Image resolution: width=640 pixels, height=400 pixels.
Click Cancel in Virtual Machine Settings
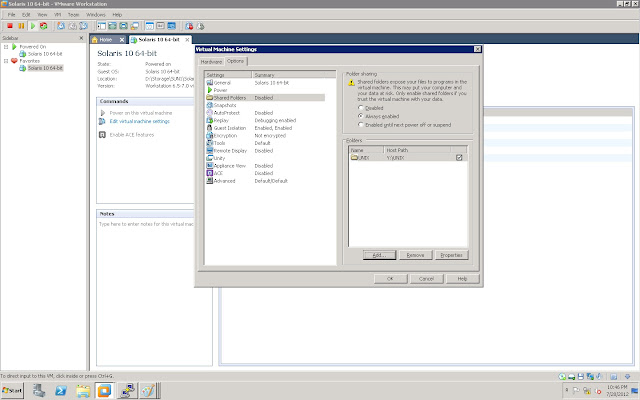(x=426, y=279)
